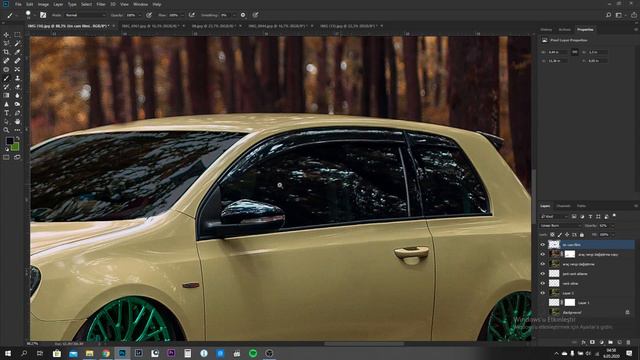Open the Layers panel options menu
Viewport: 640px width, 360px height.
[x=636, y=206]
